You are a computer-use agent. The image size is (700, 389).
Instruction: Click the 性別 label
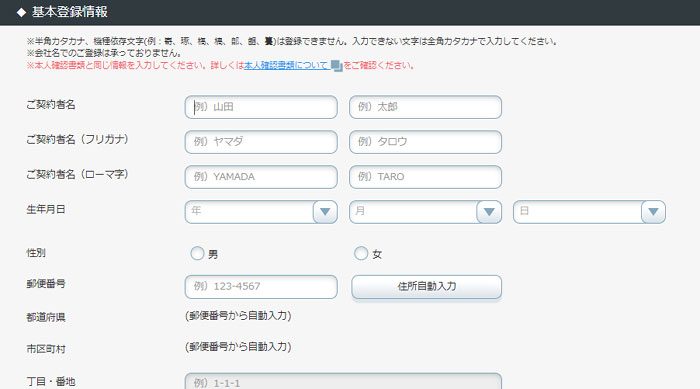36,253
